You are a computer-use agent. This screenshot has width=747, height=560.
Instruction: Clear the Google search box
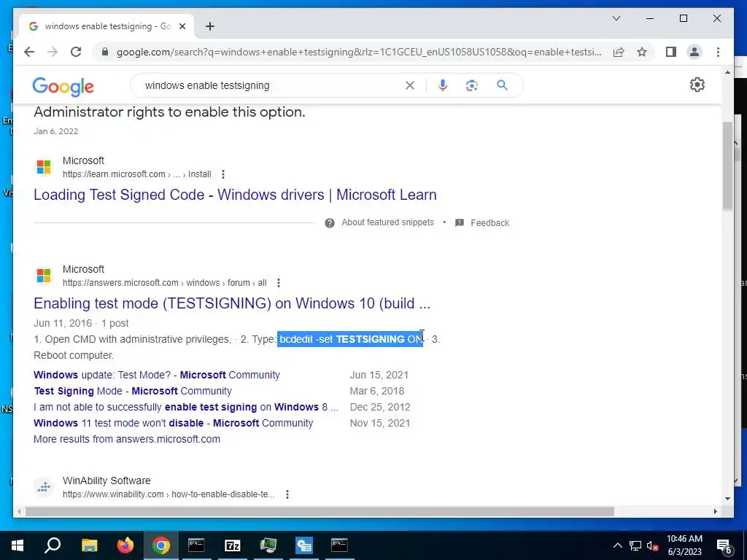pyautogui.click(x=410, y=85)
